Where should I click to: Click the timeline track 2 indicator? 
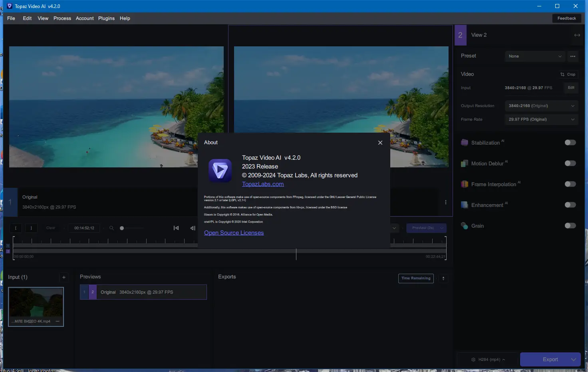coord(8,251)
